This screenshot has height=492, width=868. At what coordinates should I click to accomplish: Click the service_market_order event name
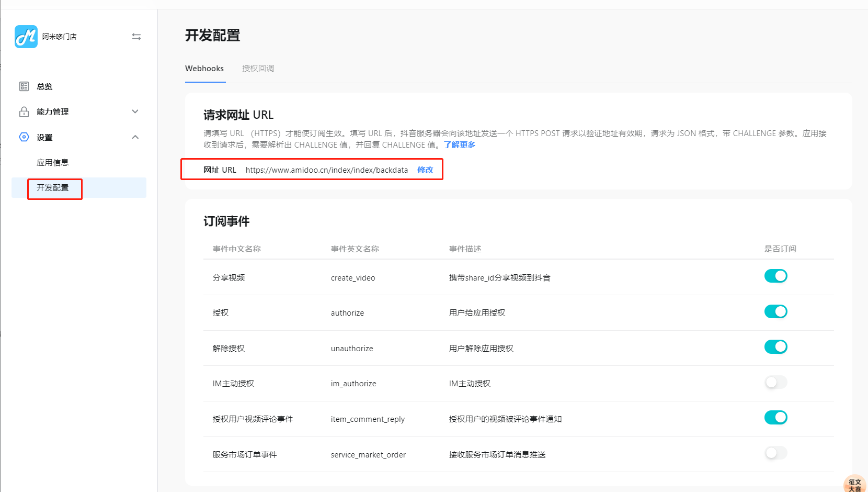pos(369,455)
